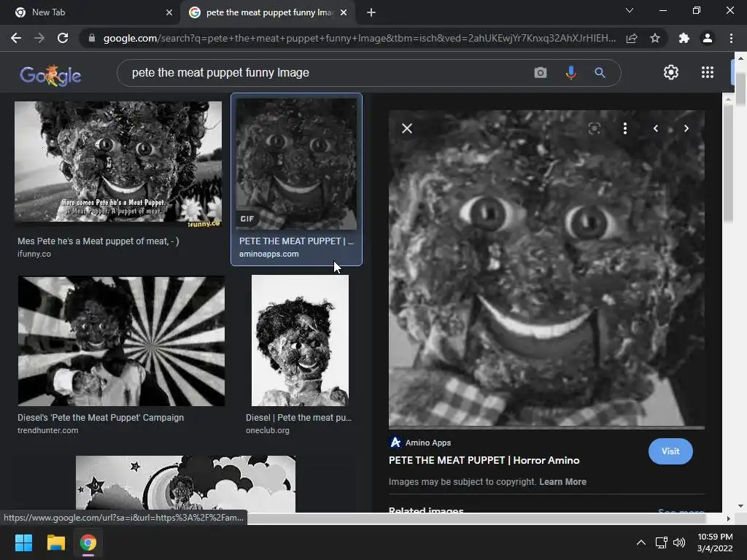Open the stars and clouds thumbnail
Image resolution: width=747 pixels, height=560 pixels.
click(x=185, y=484)
